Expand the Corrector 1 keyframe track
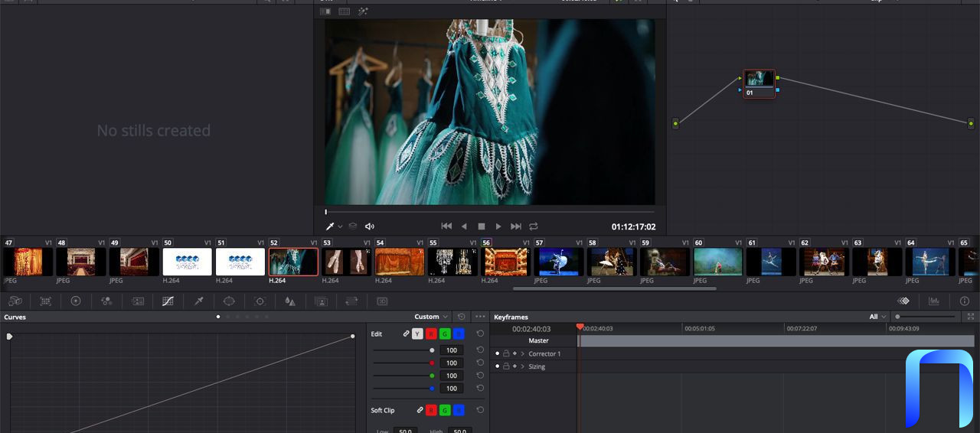Image resolution: width=980 pixels, height=433 pixels. pyautogui.click(x=522, y=353)
